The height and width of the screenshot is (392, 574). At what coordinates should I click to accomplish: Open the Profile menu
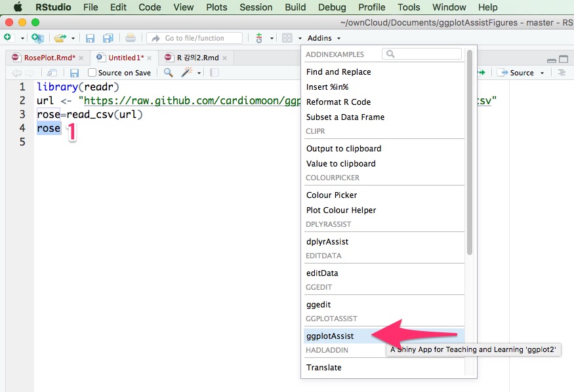pos(371,7)
